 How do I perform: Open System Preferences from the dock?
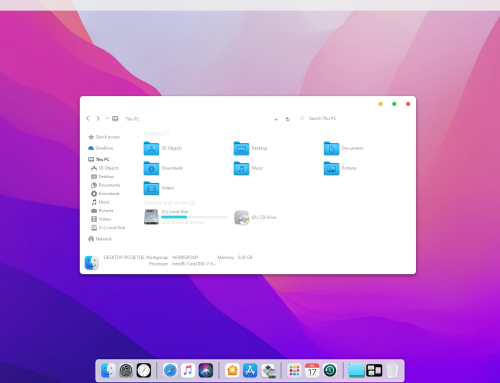pyautogui.click(x=126, y=370)
